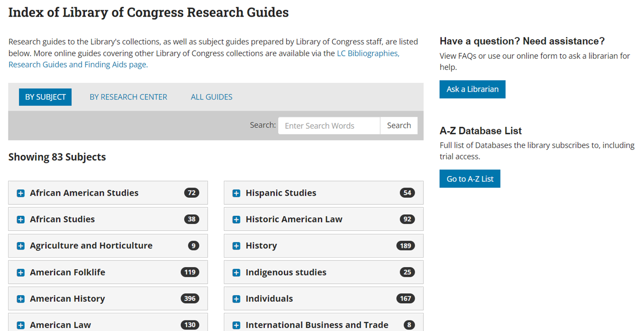Screen dimensions: 644x331
Task: Switch to BY RESEARCH CENTER tab
Action: point(128,97)
